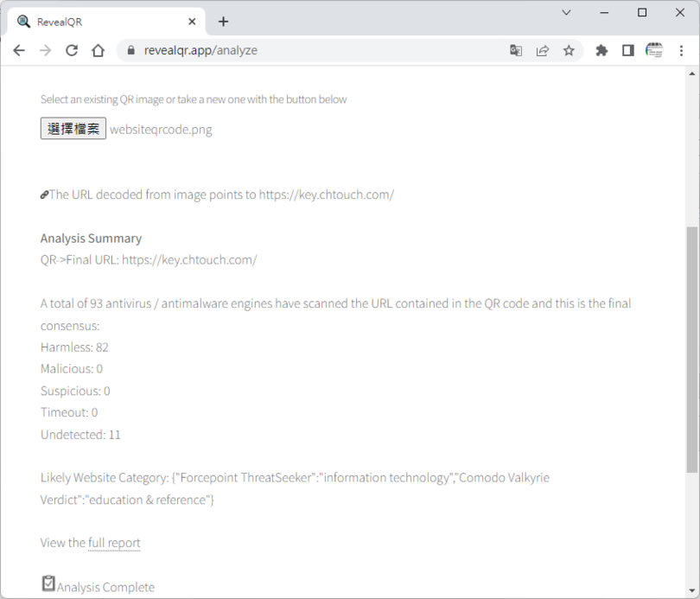The image size is (700, 599).
Task: Click the Malicious: 0 result
Action: pos(72,369)
